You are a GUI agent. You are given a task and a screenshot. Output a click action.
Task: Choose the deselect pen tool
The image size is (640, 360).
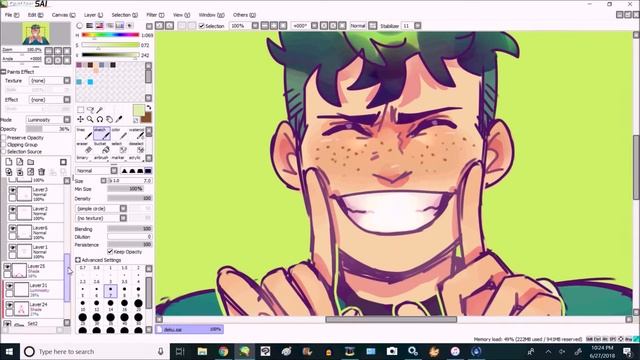tap(137, 148)
